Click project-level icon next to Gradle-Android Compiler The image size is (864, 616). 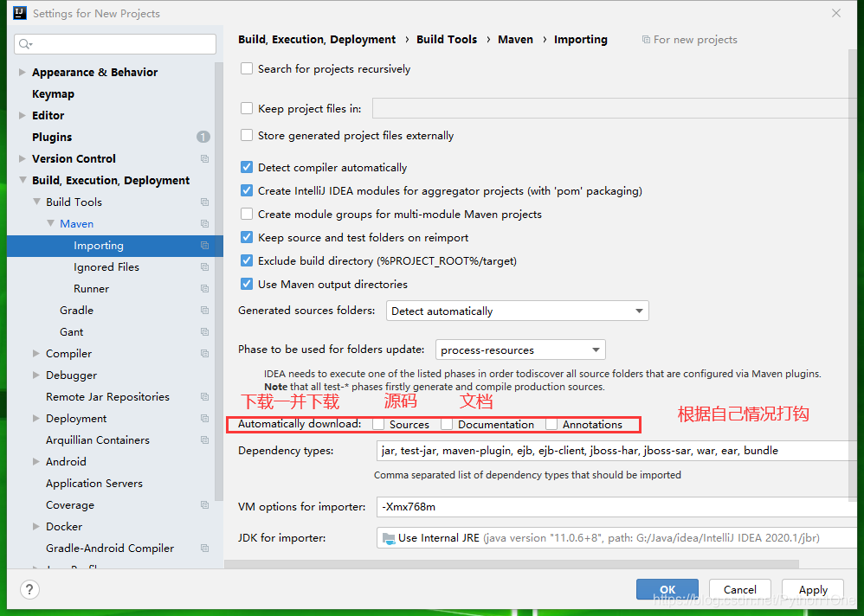tap(205, 549)
